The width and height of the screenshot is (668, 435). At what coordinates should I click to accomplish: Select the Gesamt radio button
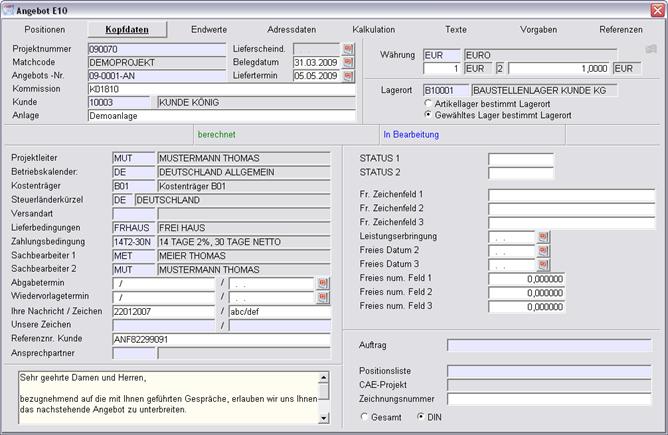coord(364,415)
